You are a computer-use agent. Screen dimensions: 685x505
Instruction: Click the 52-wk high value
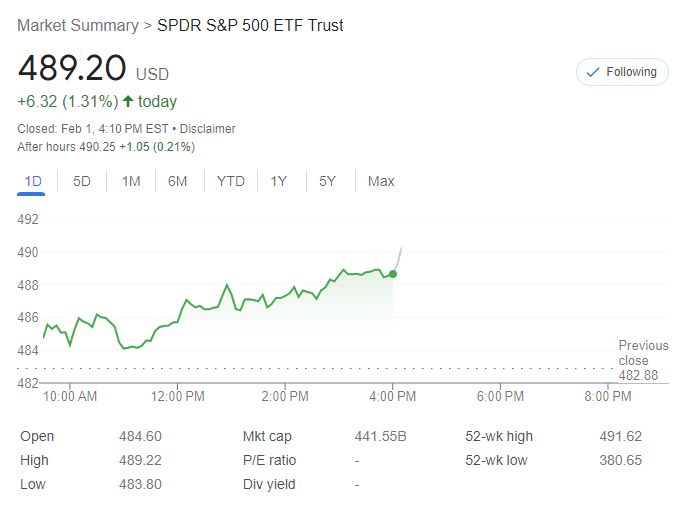pos(620,436)
